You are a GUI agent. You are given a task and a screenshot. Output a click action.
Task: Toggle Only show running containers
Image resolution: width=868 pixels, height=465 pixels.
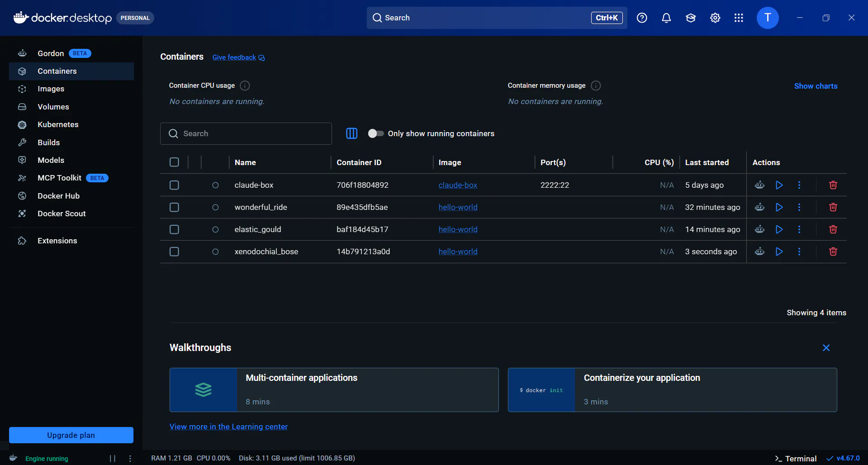(375, 133)
